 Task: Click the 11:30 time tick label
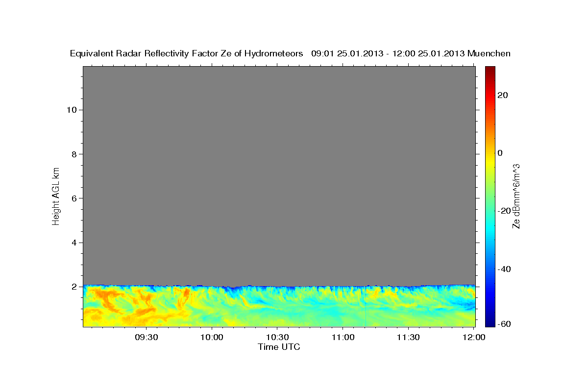click(x=408, y=337)
